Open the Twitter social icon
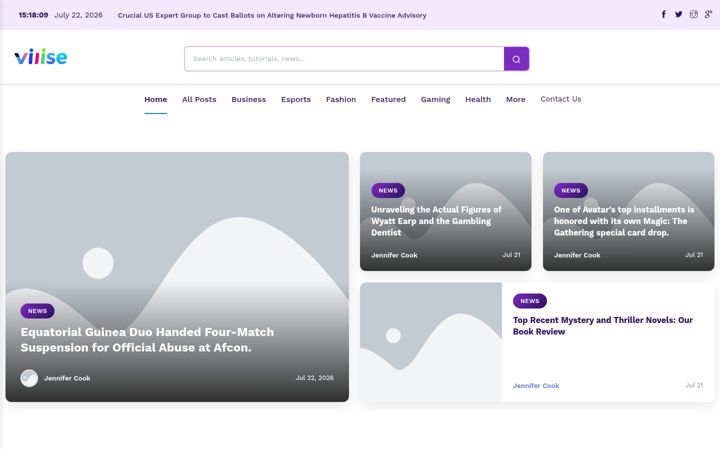Viewport: 720px width, 450px height. 678,14
